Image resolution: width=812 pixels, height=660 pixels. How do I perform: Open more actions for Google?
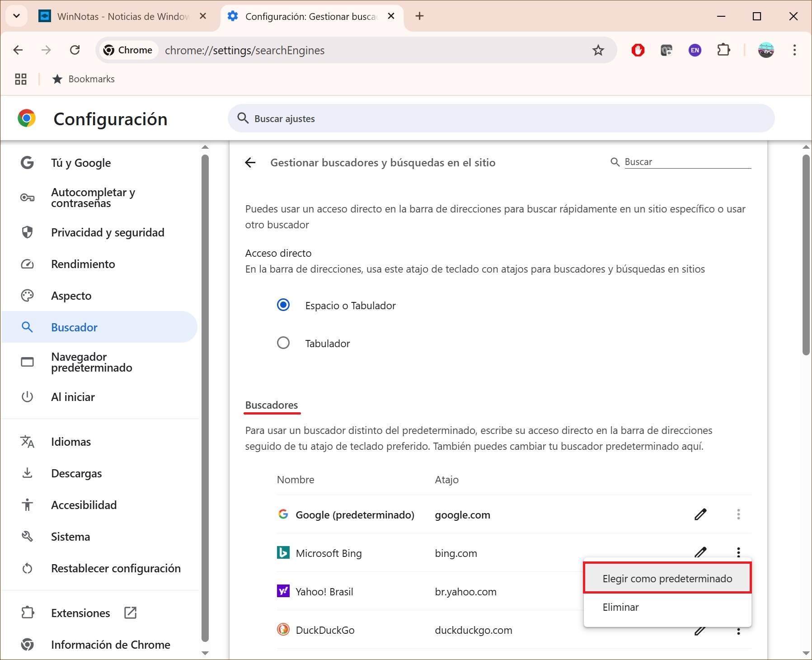738,514
